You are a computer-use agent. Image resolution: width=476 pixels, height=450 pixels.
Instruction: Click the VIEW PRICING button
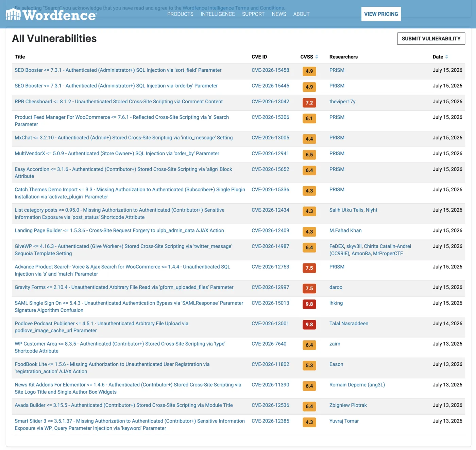click(381, 14)
